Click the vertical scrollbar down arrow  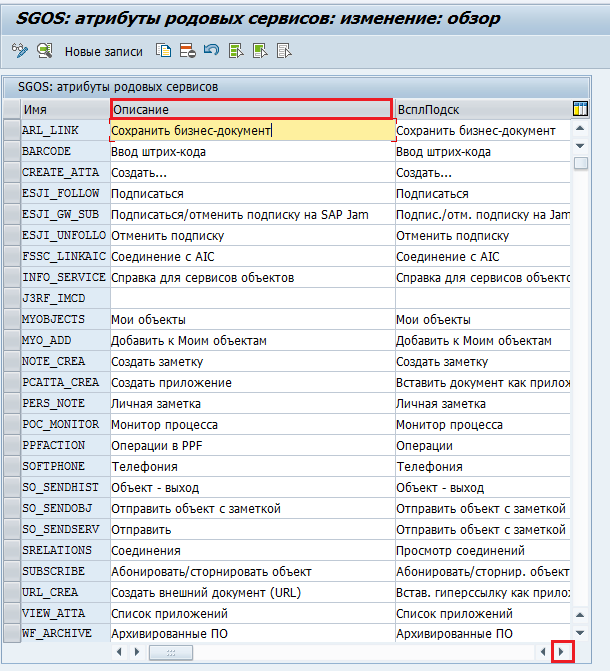pos(580,146)
